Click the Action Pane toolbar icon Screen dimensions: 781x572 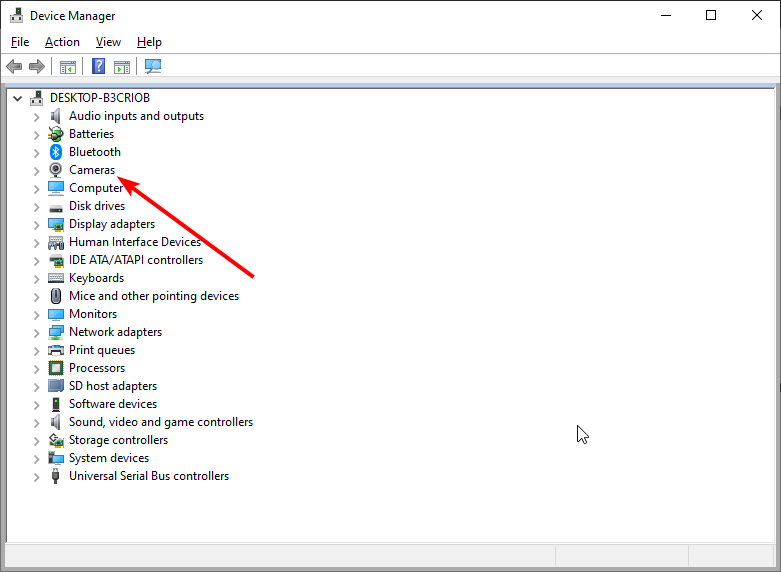[122, 66]
